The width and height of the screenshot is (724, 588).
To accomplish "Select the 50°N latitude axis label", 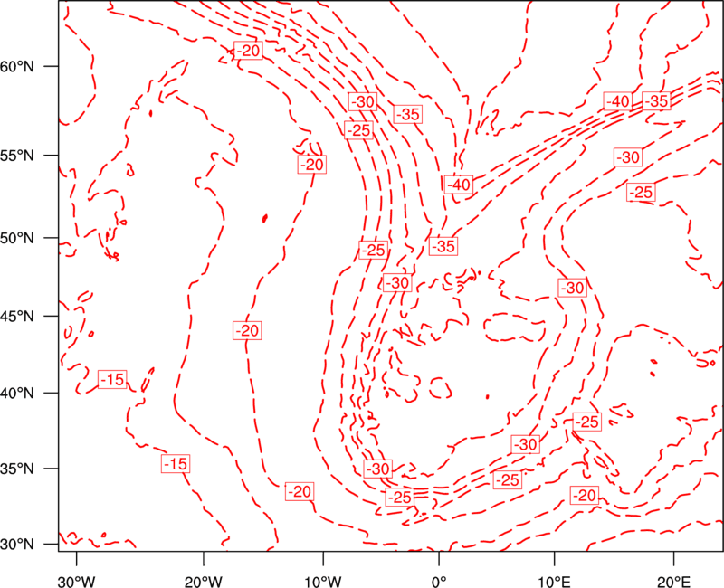I will (17, 238).
